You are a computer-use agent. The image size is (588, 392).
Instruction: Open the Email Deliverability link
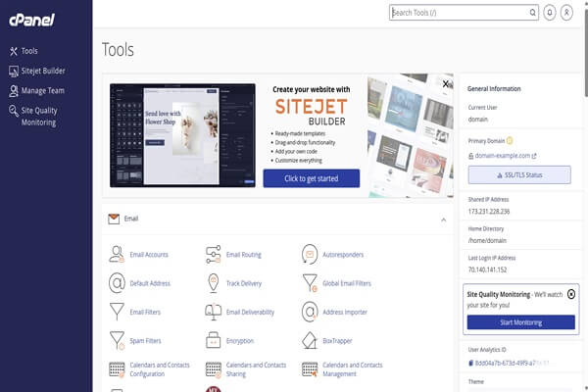[x=250, y=312]
